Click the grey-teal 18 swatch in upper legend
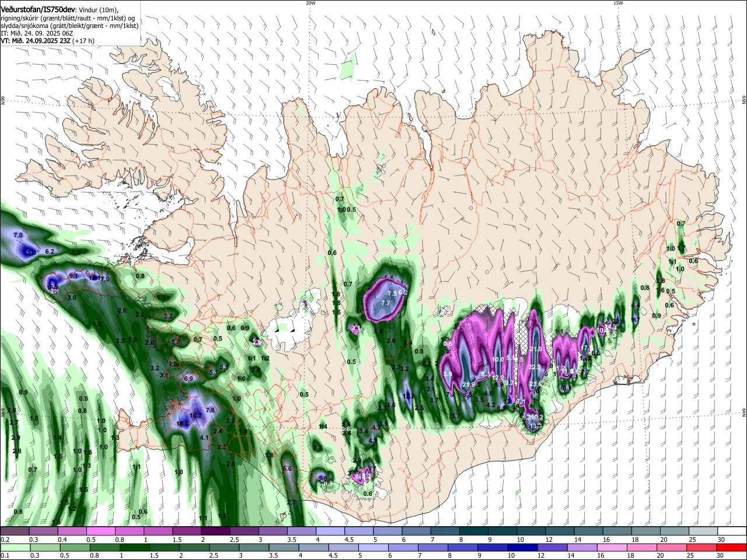The image size is (747, 560). [x=645, y=531]
